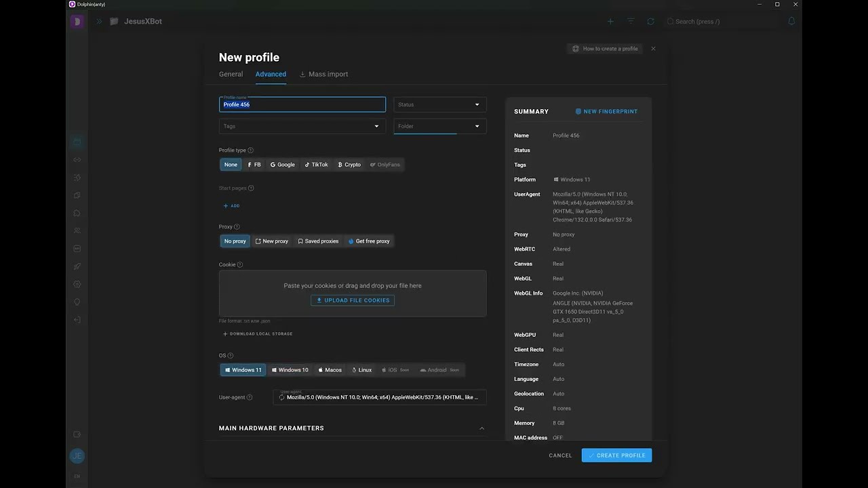Viewport: 868px width, 488px height.
Task: Open the Folder dropdown
Action: pyautogui.click(x=440, y=126)
